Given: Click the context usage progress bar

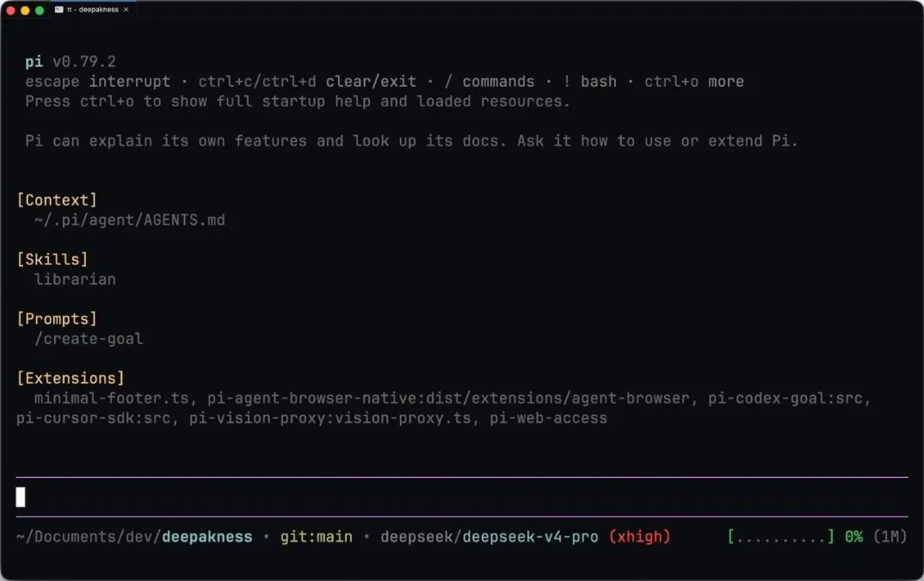Looking at the screenshot, I should point(781,537).
